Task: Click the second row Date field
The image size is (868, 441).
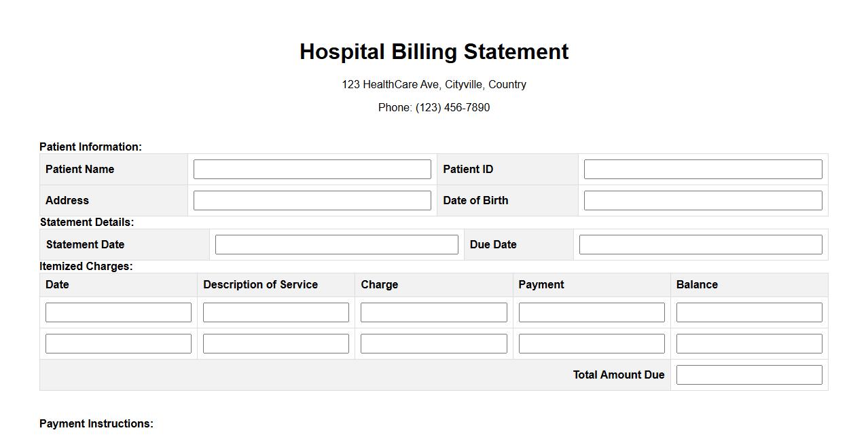Action: tap(118, 344)
